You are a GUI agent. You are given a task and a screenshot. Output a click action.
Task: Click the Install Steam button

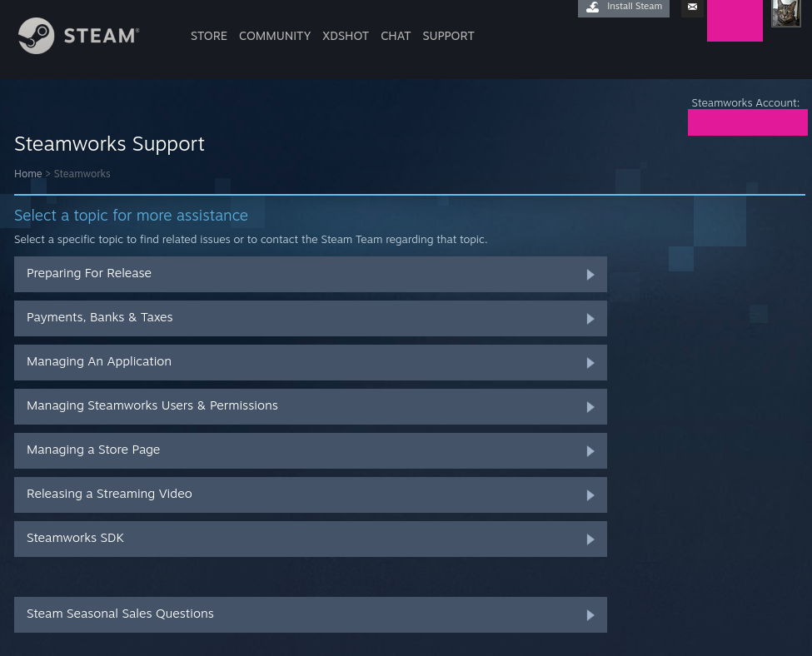[624, 7]
